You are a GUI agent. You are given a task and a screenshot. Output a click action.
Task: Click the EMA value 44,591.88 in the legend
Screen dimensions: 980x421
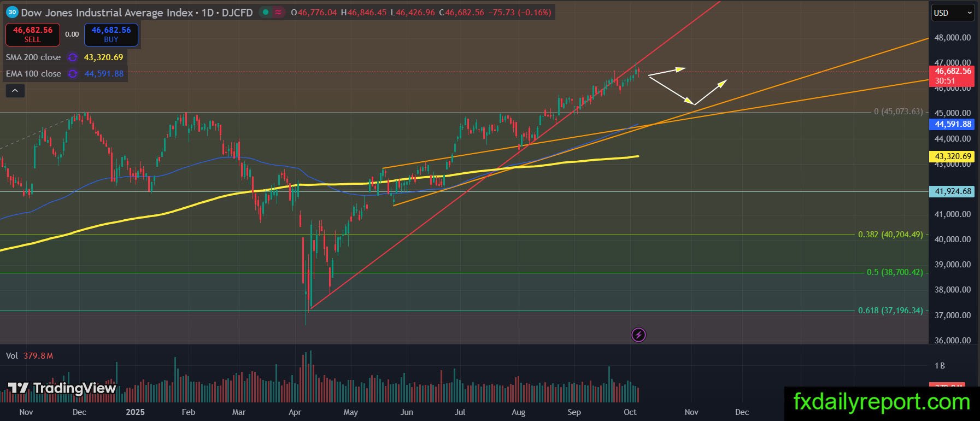[x=104, y=74]
